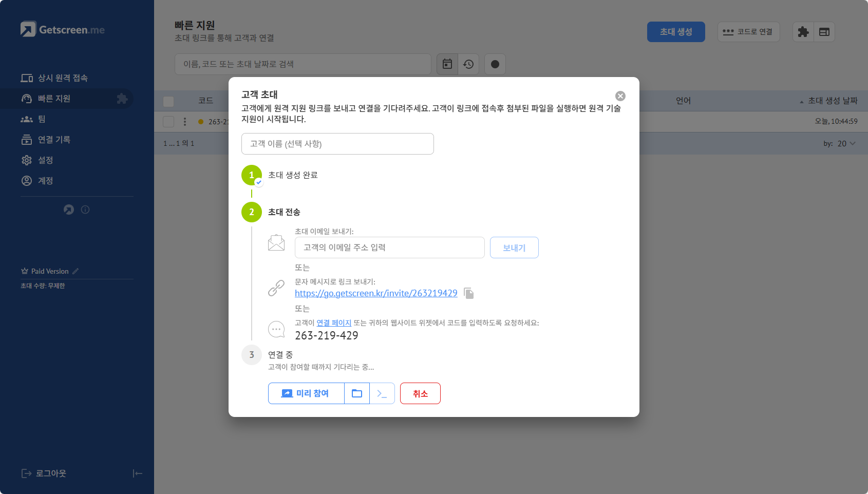
Task: Toggle the history clock filter icon
Action: click(468, 64)
